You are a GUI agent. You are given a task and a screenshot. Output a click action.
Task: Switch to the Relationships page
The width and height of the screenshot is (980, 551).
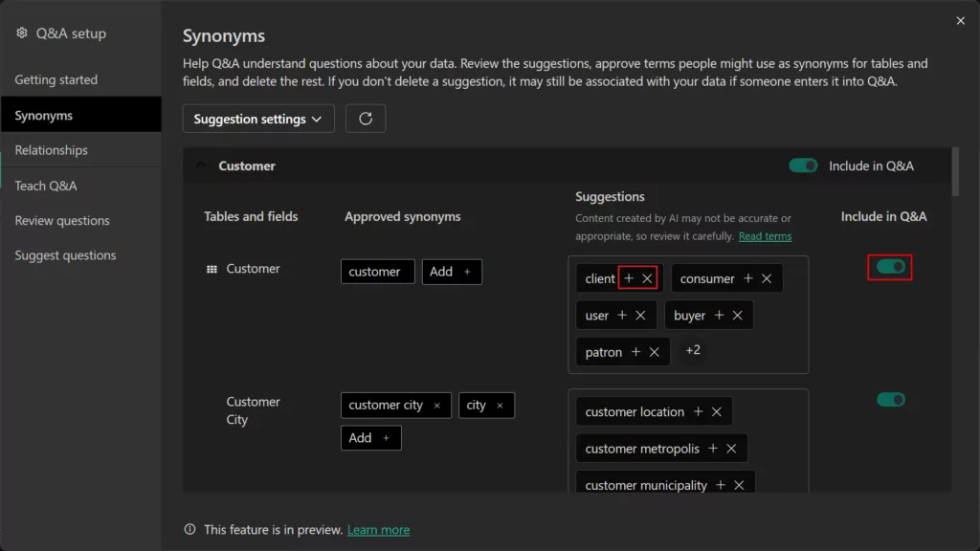(x=52, y=149)
